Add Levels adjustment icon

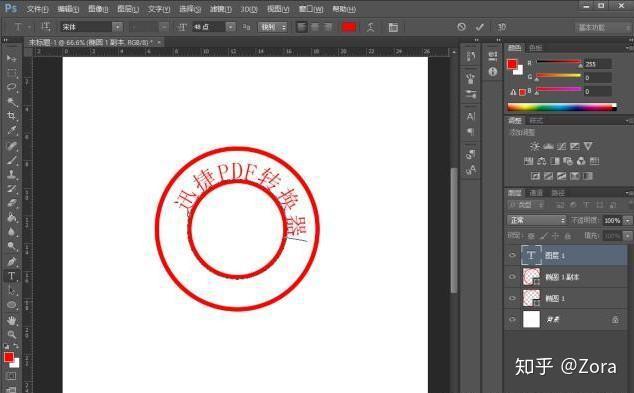pos(548,146)
